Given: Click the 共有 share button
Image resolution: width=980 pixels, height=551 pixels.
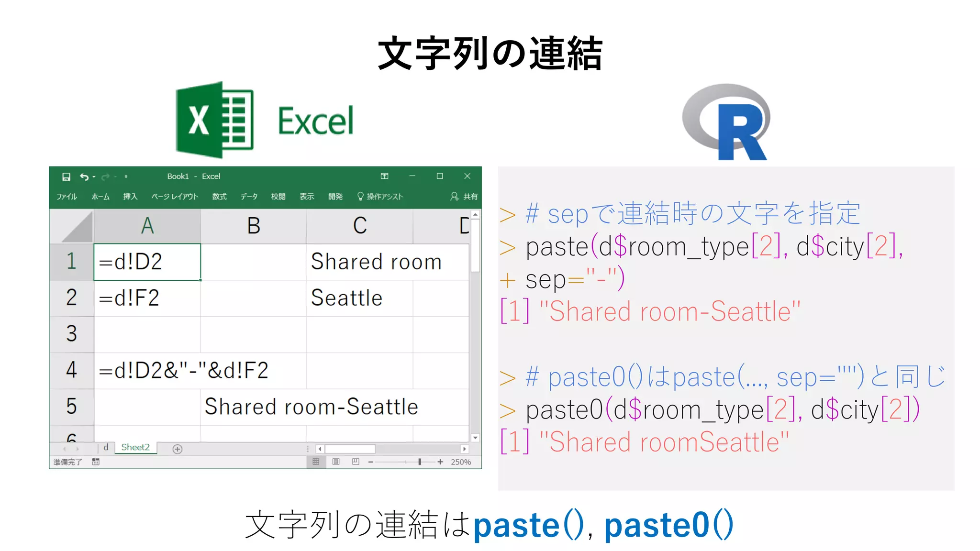Looking at the screenshot, I should pyautogui.click(x=464, y=197).
